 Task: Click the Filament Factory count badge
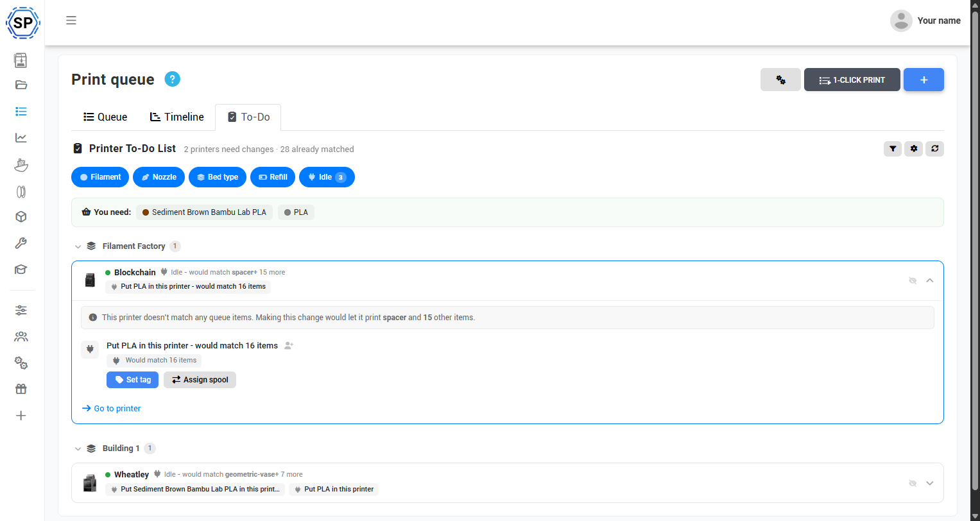tap(175, 246)
